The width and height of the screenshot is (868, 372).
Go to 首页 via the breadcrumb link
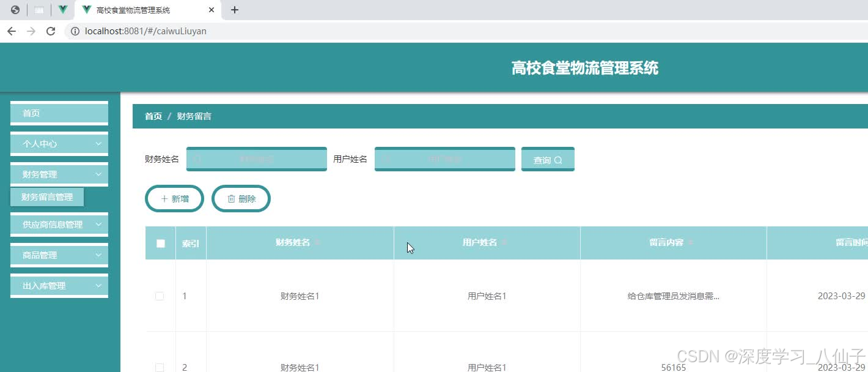(x=153, y=116)
